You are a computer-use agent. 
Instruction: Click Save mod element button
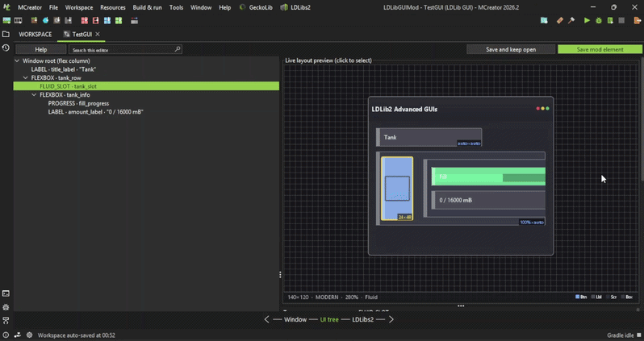[600, 49]
